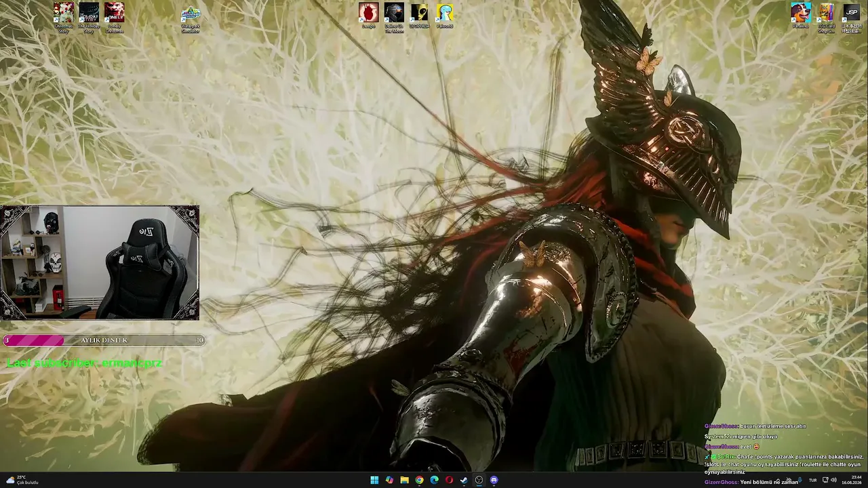Open Copilot from the taskbar
Screen dimensions: 868x488
389,480
